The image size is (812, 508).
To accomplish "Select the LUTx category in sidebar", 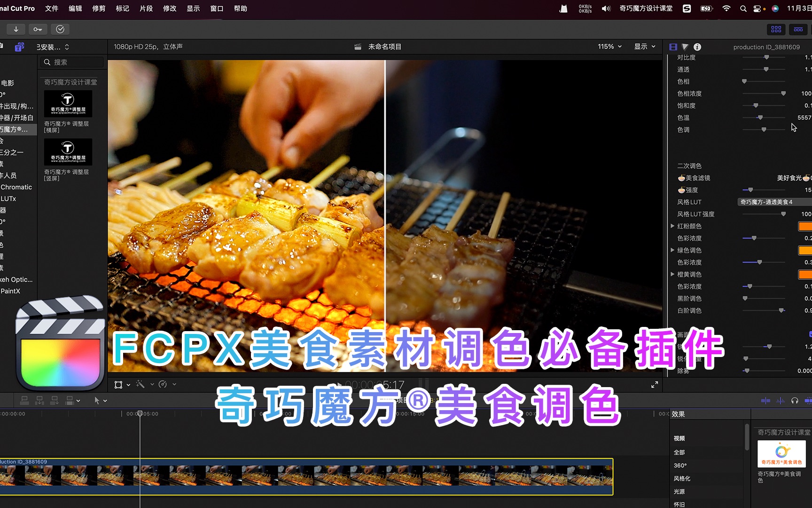I will click(x=8, y=199).
